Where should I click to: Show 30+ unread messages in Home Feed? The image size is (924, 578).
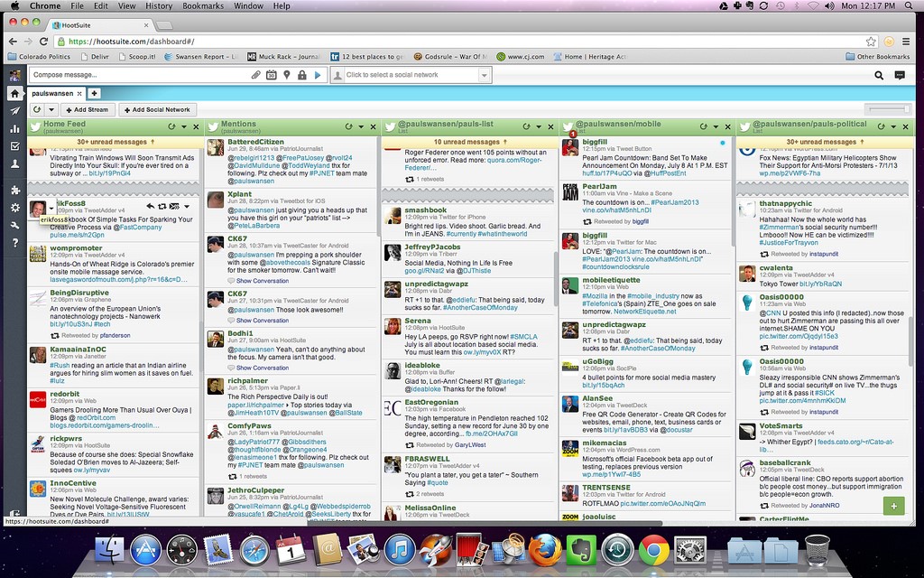(114, 142)
